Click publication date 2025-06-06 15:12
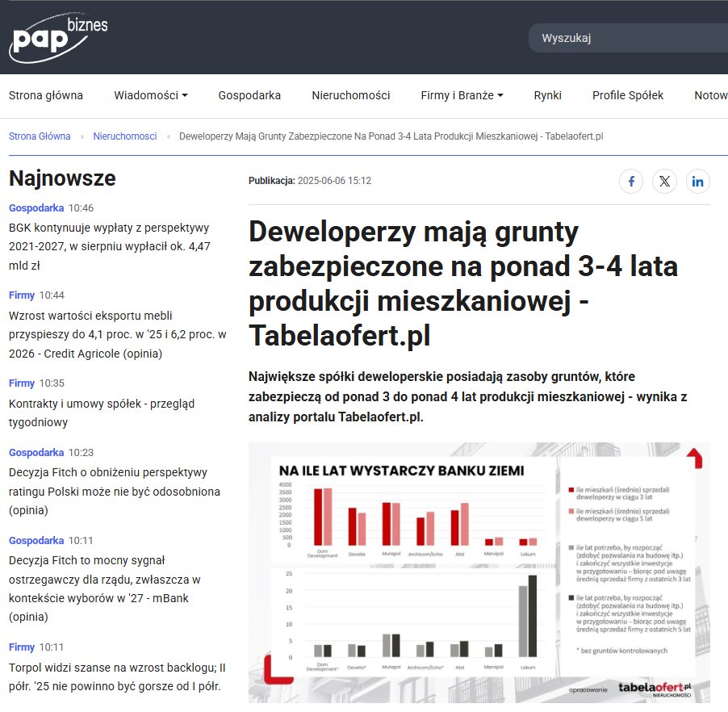The width and height of the screenshot is (728, 712). pos(334,181)
